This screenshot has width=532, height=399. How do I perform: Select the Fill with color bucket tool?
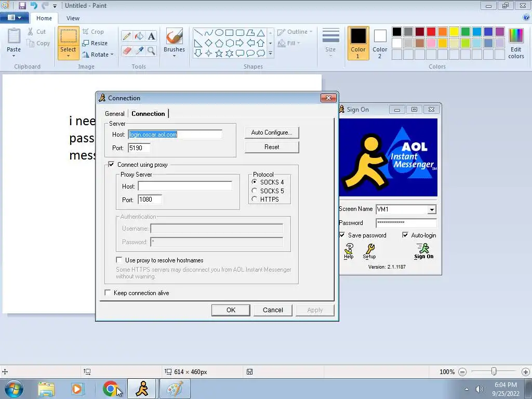click(139, 36)
